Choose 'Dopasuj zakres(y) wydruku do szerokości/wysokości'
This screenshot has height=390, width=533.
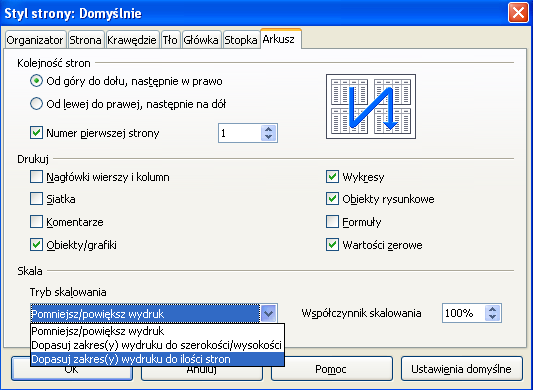click(157, 345)
